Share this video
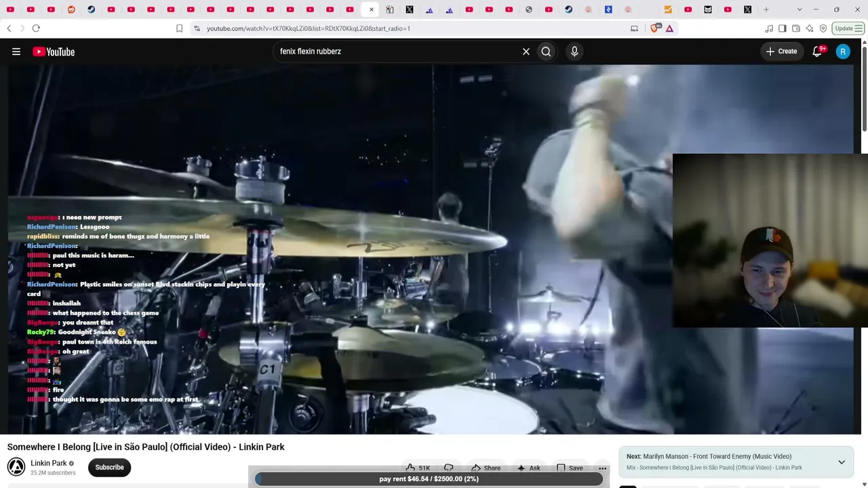 coord(486,468)
